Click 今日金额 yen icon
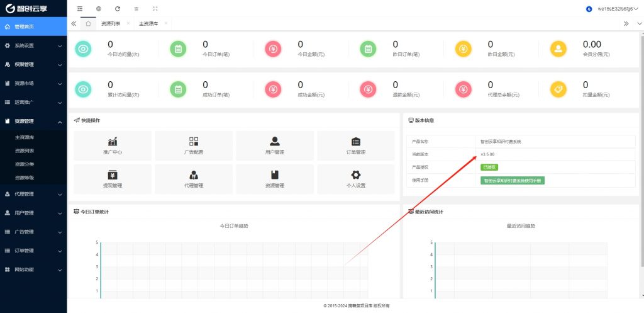 click(x=273, y=49)
